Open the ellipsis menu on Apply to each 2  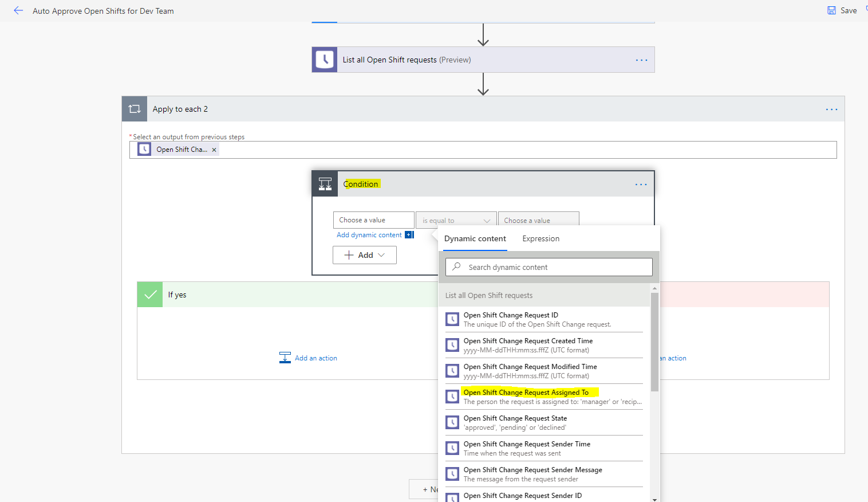click(x=831, y=109)
